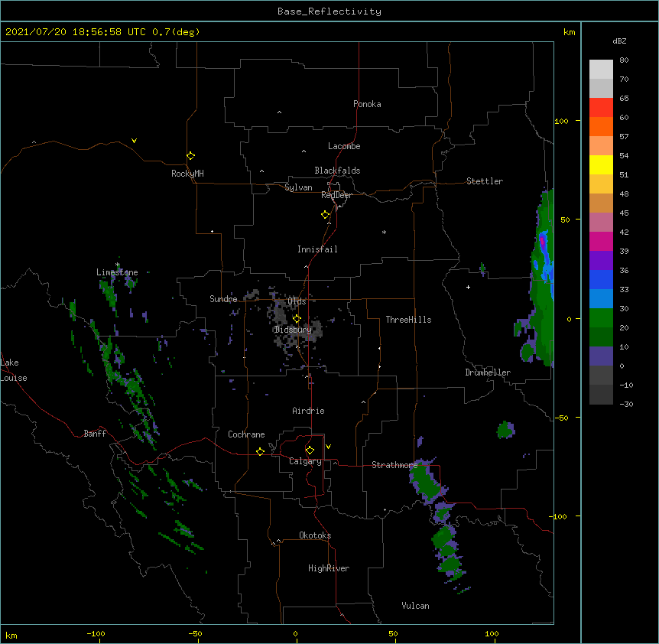The width and height of the screenshot is (659, 644).
Task: Select the yellow diamond marker under Cochrane
Action: [x=260, y=451]
